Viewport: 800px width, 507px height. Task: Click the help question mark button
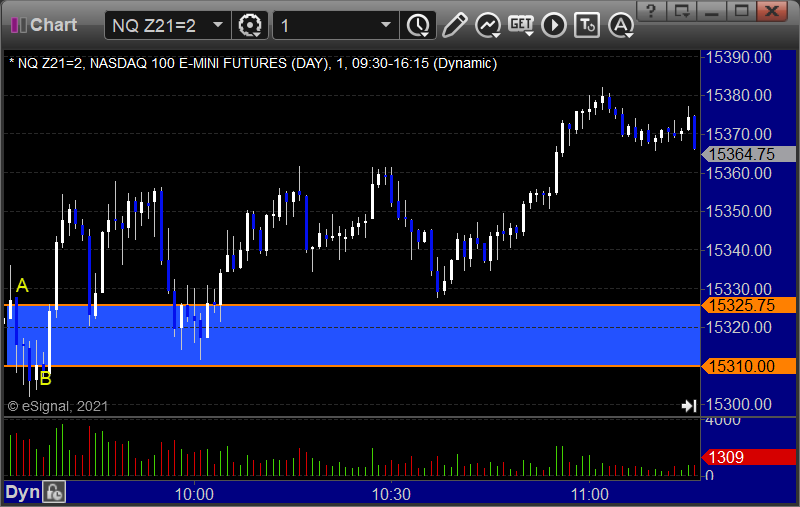tap(651, 11)
